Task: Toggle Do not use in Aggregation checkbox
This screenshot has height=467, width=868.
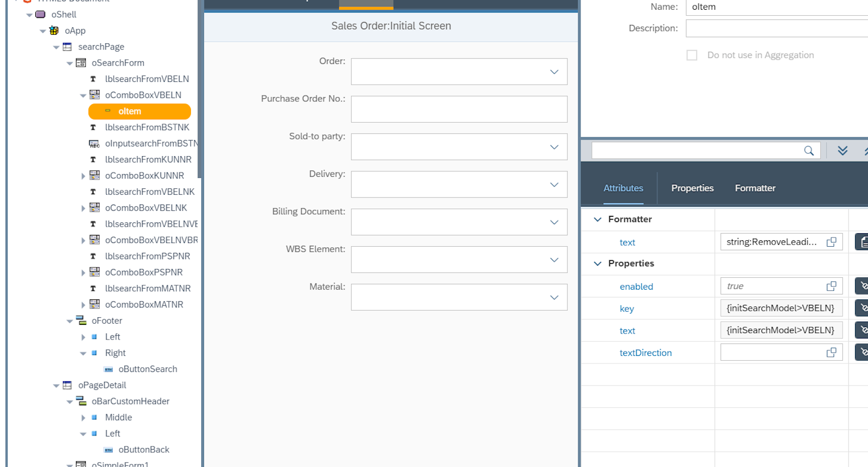Action: click(x=692, y=55)
